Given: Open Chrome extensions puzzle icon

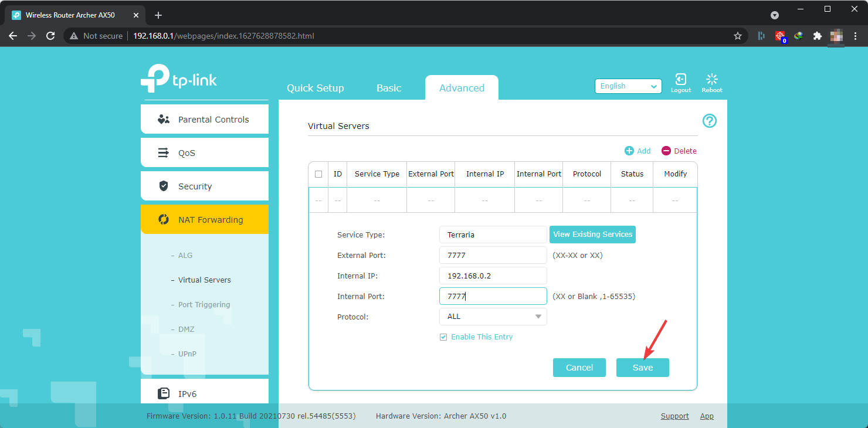Looking at the screenshot, I should (x=817, y=36).
